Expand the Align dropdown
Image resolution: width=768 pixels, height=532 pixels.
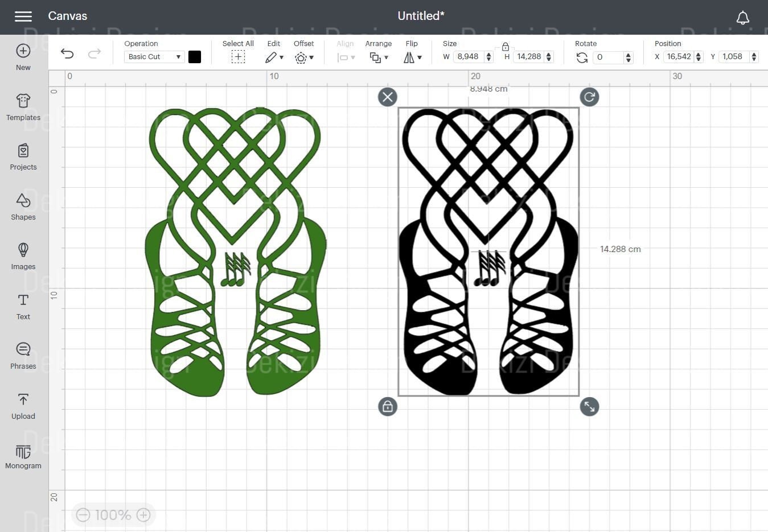click(346, 57)
